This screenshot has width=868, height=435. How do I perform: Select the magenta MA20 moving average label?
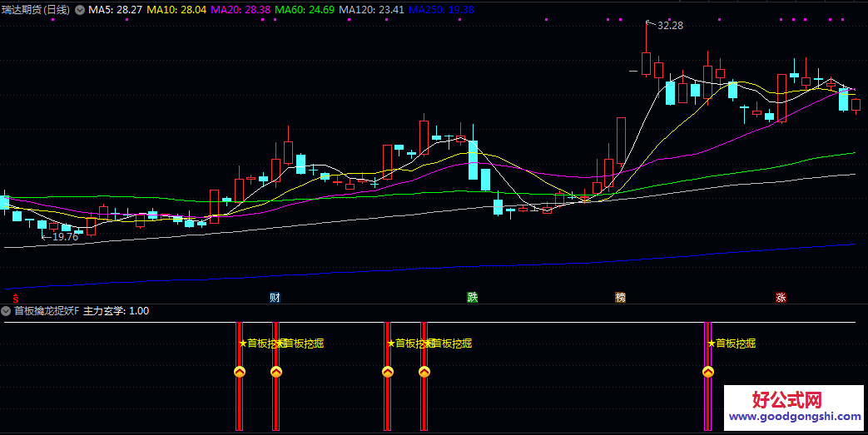[x=241, y=10]
